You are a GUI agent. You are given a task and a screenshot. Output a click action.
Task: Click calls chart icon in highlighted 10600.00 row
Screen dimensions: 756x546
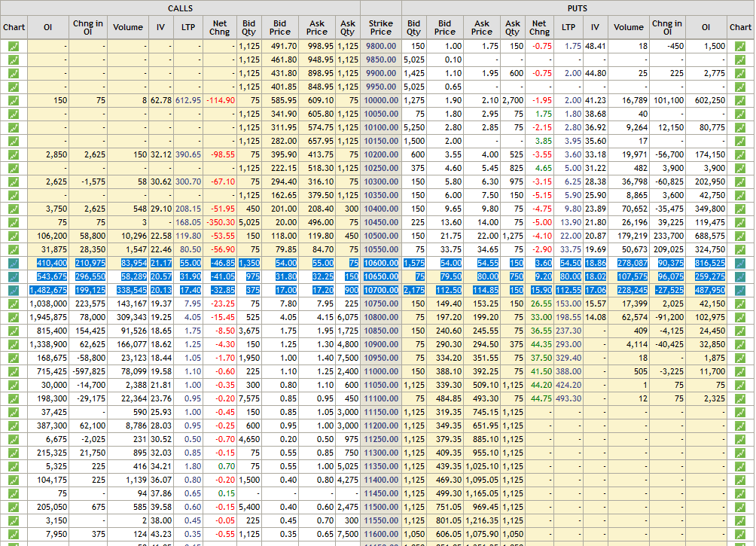(x=14, y=263)
